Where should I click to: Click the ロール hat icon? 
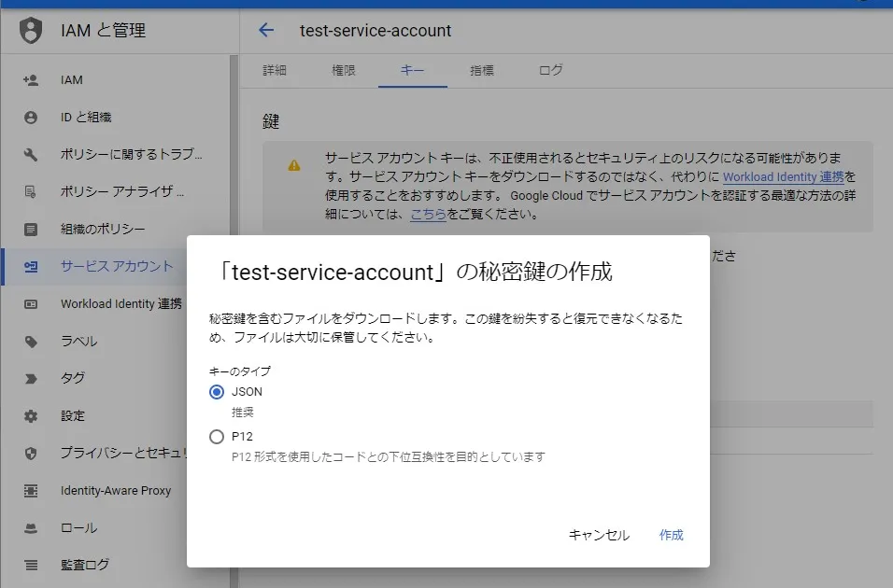31,528
